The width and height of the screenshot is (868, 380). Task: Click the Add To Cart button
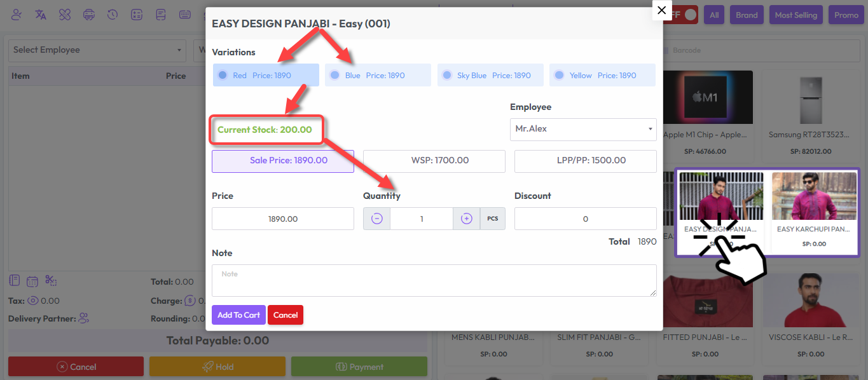(238, 315)
